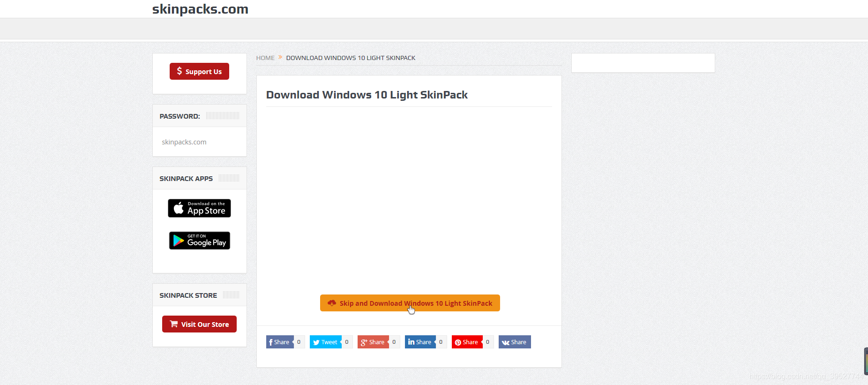Screen dimensions: 868x385
Task: Click the red Support Us button
Action: (199, 71)
